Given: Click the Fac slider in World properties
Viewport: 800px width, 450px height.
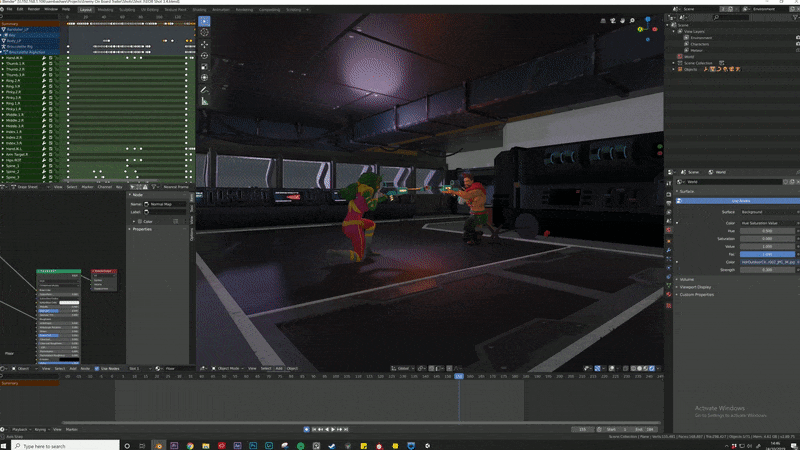Looking at the screenshot, I should click(x=767, y=254).
